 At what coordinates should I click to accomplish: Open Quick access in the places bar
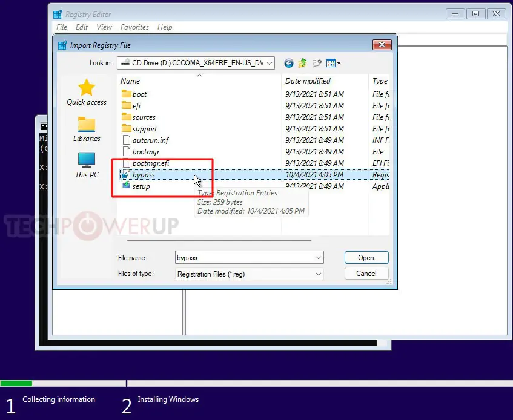(x=87, y=93)
